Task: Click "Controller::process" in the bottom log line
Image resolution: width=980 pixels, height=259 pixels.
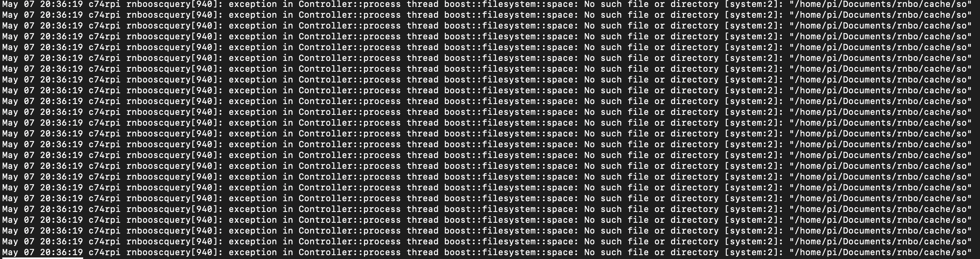Action: [x=350, y=252]
